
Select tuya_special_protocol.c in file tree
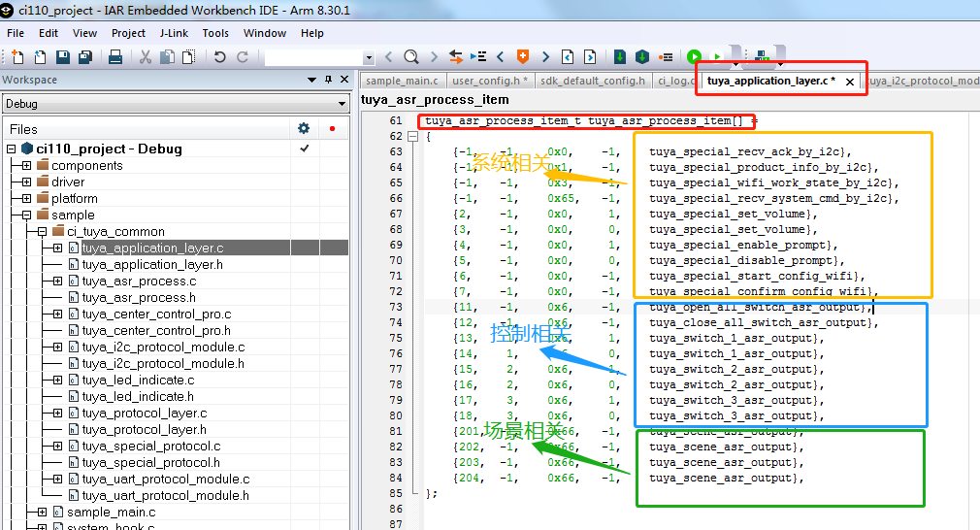tap(151, 447)
